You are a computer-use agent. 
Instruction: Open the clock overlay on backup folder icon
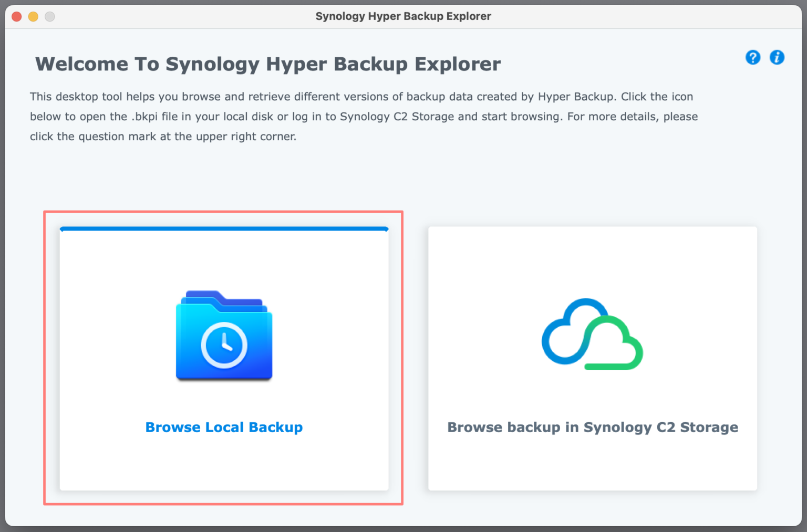(224, 344)
